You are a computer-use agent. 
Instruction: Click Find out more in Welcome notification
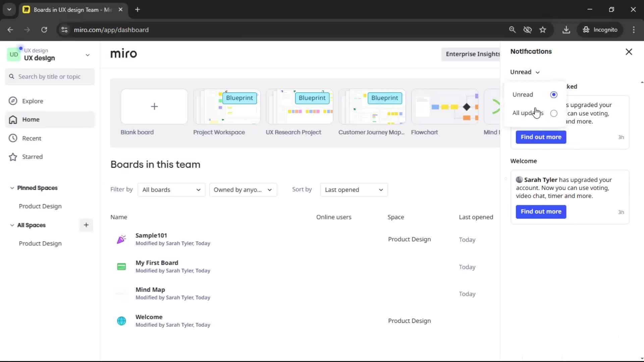(541, 212)
